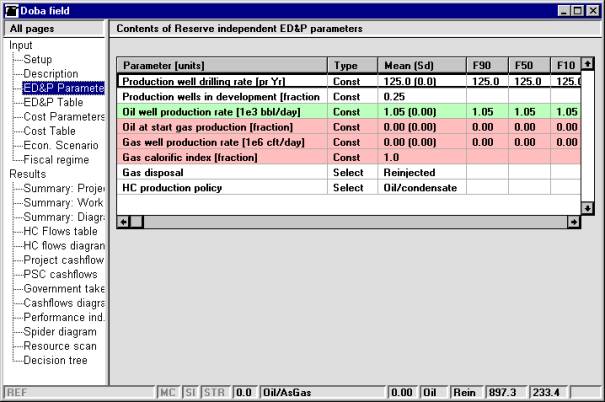Click the MC status bar indicator
Image resolution: width=605 pixels, height=402 pixels.
[x=168, y=392]
